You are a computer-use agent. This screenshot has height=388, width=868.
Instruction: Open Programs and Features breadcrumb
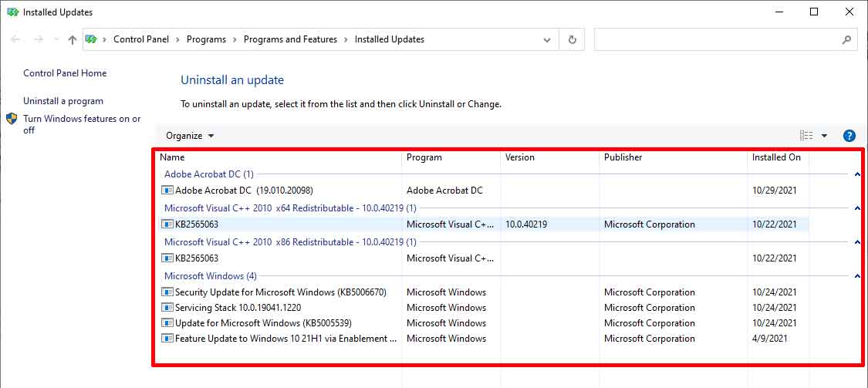point(290,39)
